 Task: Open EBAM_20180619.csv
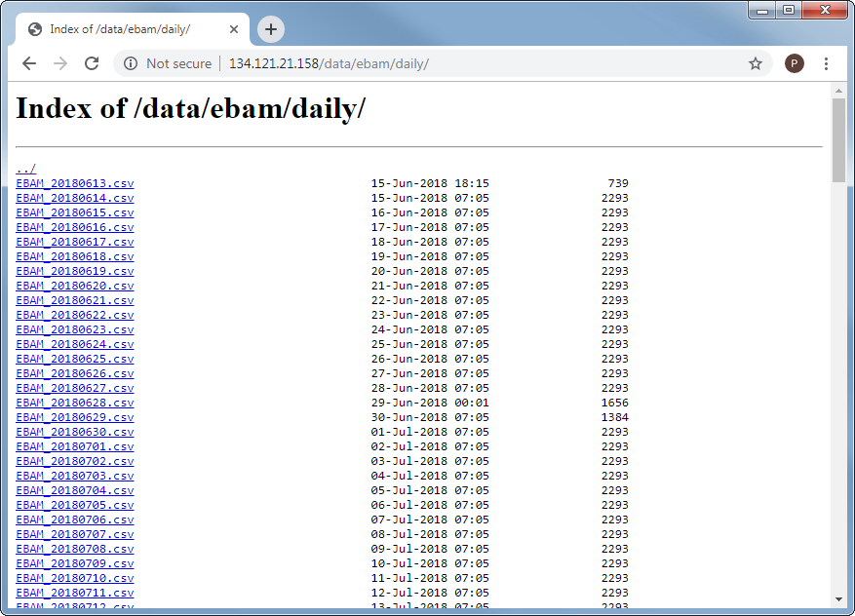75,271
